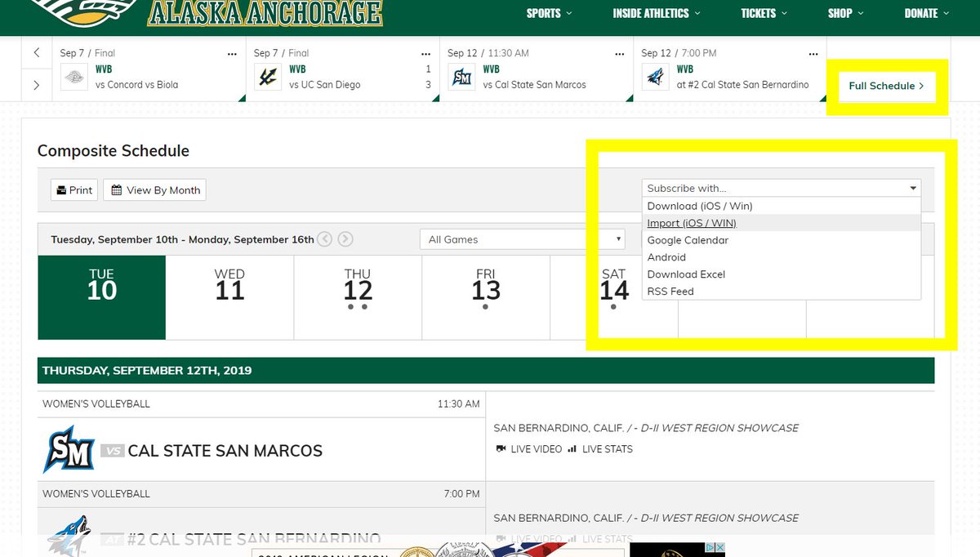Open the INSIDE ATHLETICS menu
Image resolution: width=980 pixels, height=557 pixels.
[x=656, y=13]
